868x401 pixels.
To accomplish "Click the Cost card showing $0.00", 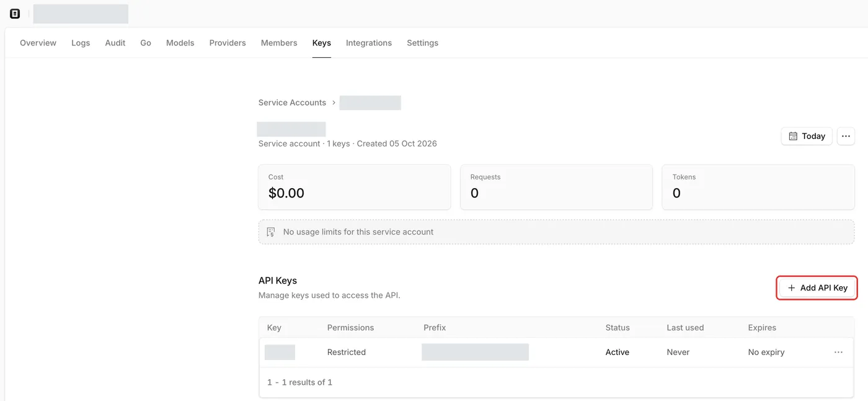I will 355,187.
